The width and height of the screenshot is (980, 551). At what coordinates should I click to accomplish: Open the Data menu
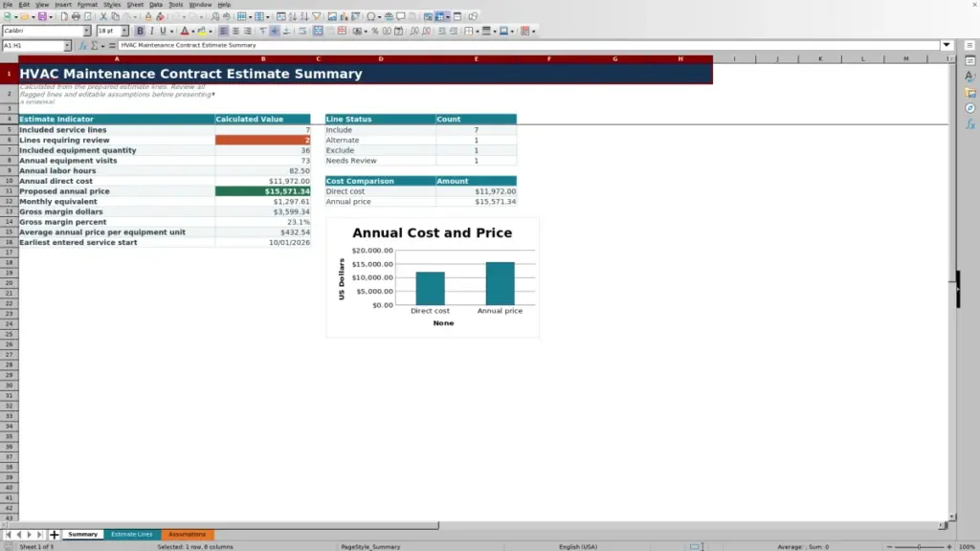coord(156,5)
